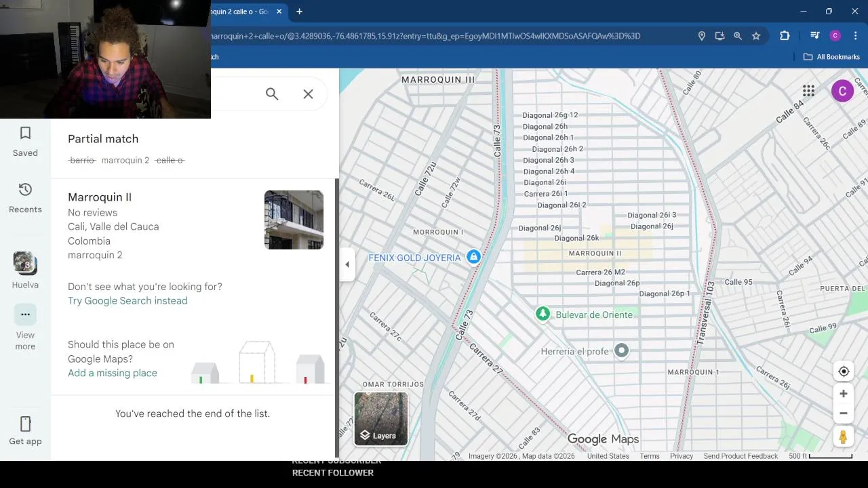Open the Terms link on the map footer
This screenshot has height=488, width=868.
(x=650, y=456)
